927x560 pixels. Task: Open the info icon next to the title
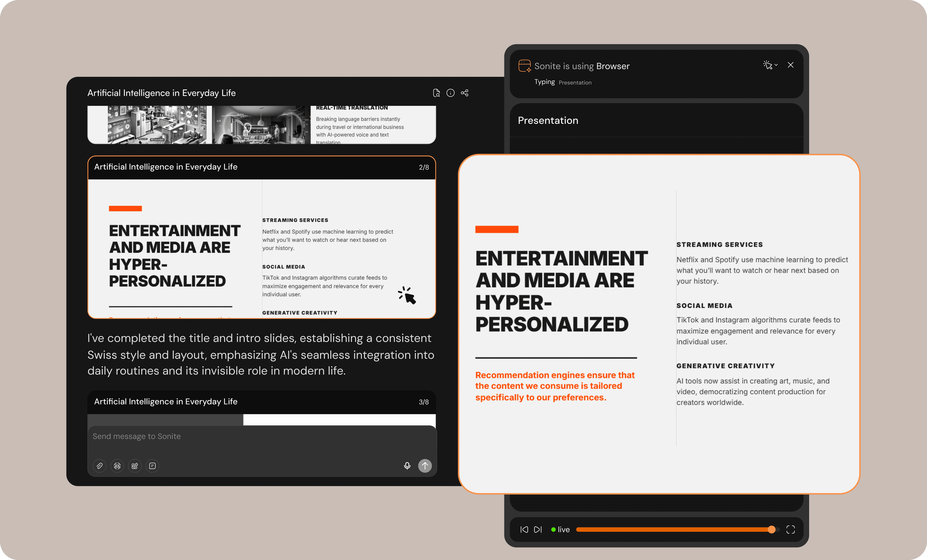coord(450,92)
